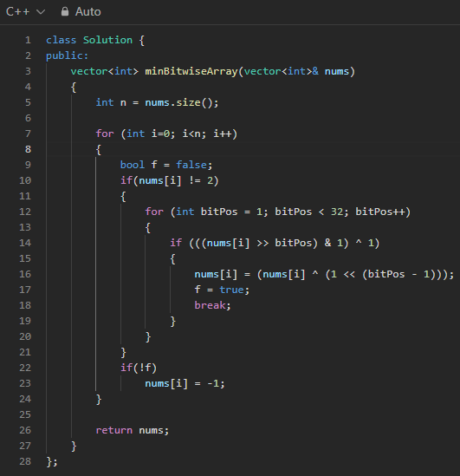Click the condition 'nums[i] != 2'
The width and height of the screenshot is (460, 476).
tap(176, 180)
